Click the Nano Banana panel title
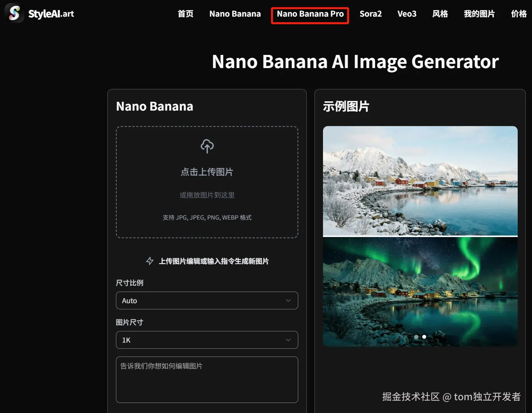The image size is (532, 413). pyautogui.click(x=155, y=106)
